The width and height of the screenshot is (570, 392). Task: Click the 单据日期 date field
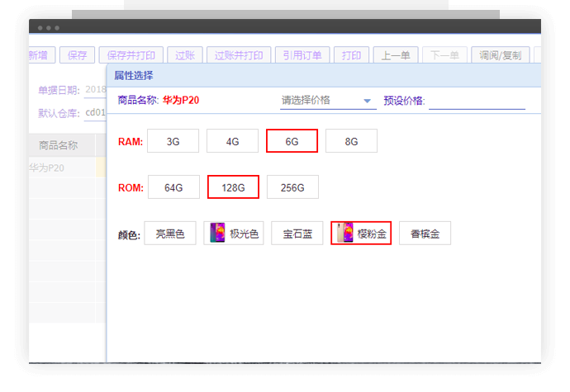click(x=95, y=90)
